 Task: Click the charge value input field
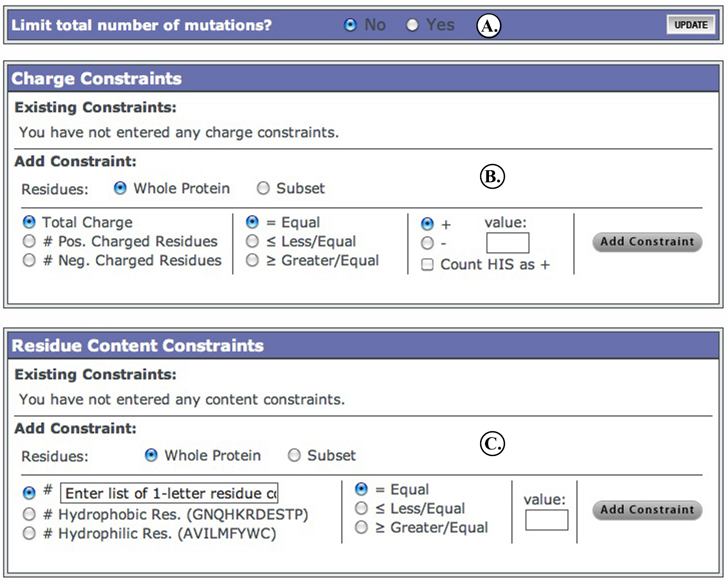coord(507,243)
